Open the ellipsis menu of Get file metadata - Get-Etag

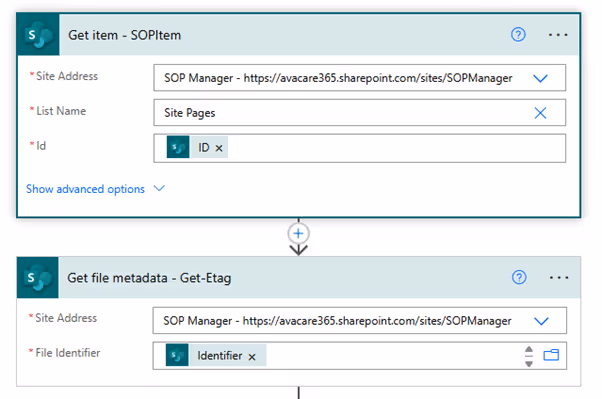tap(559, 278)
